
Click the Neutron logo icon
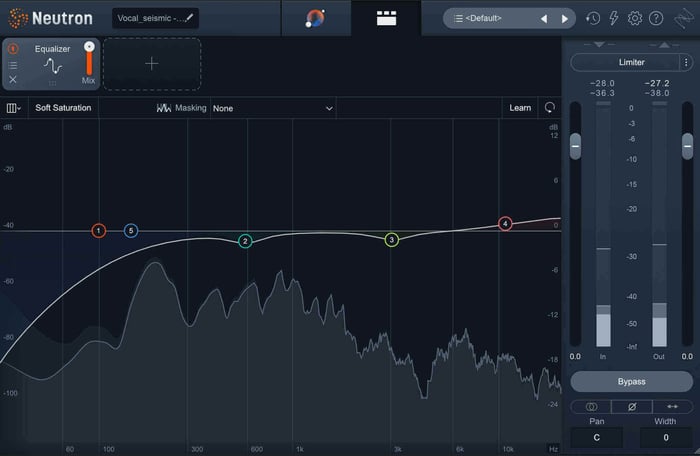point(18,18)
